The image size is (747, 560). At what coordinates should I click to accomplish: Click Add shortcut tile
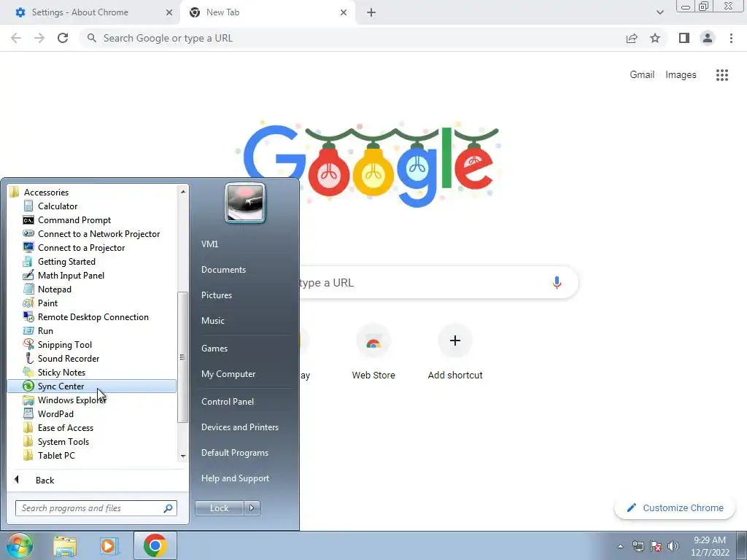[455, 352]
